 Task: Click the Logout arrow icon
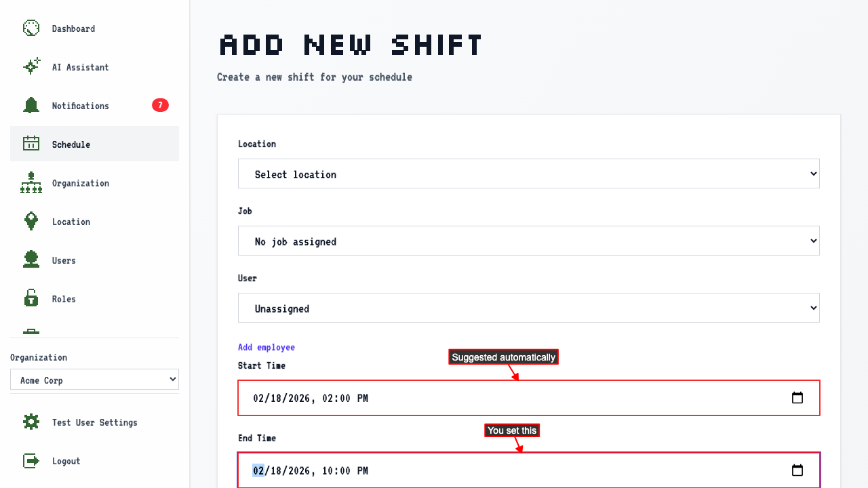click(31, 461)
